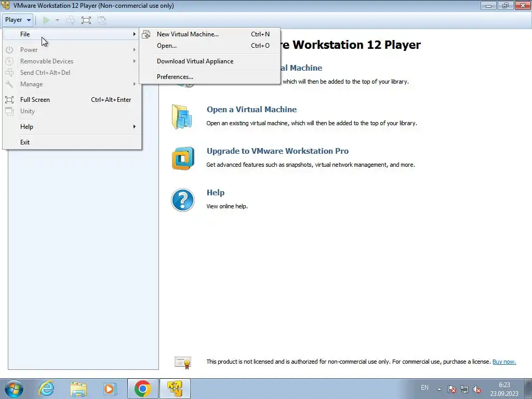Click the VMware Player taskbar button
Image resolution: width=532 pixels, height=399 pixels.
pyautogui.click(x=175, y=389)
